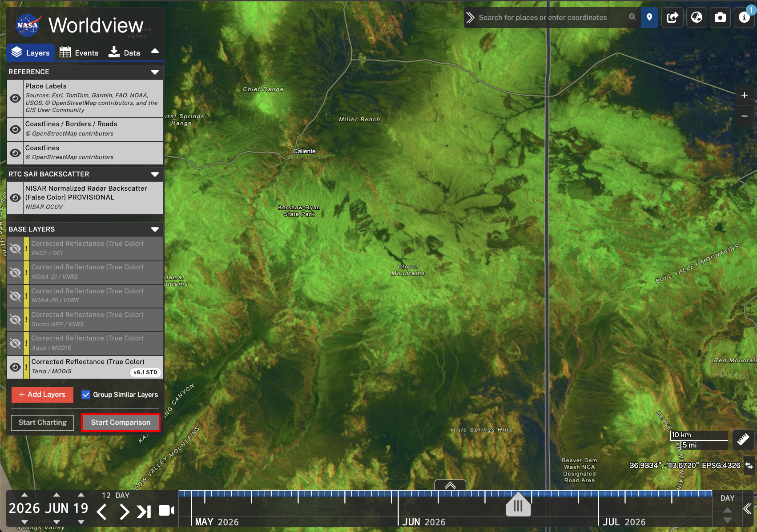Image resolution: width=757 pixels, height=532 pixels.
Task: Click the search magnifier icon
Action: pyautogui.click(x=632, y=17)
